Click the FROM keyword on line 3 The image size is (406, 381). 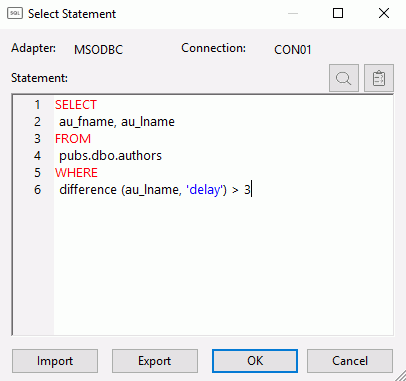(x=73, y=139)
